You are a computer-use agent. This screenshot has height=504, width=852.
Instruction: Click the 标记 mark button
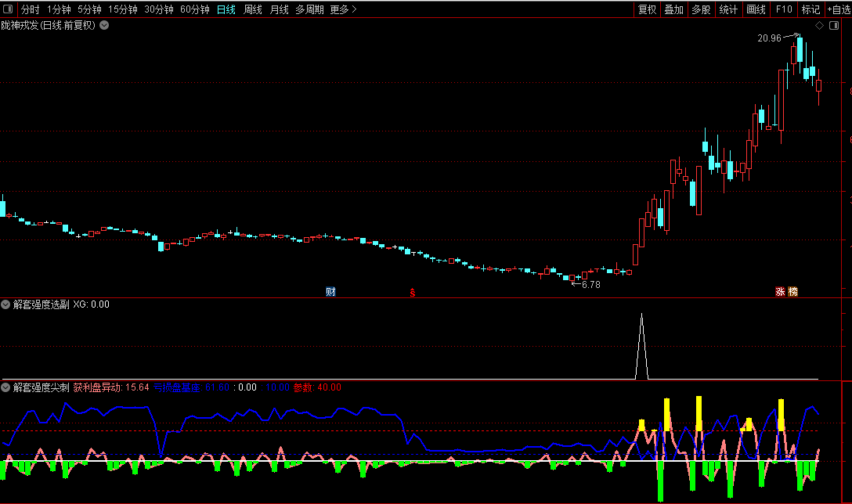point(810,9)
